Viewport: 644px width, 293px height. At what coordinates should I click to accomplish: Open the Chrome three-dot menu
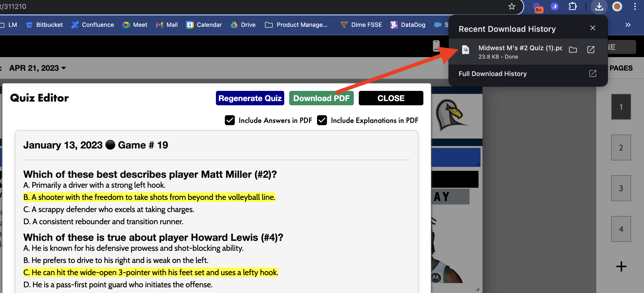coord(635,6)
